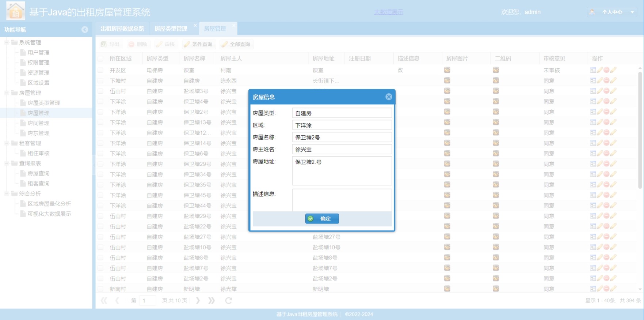Click the 审核 toolbar button
The image size is (644, 320).
(165, 44)
